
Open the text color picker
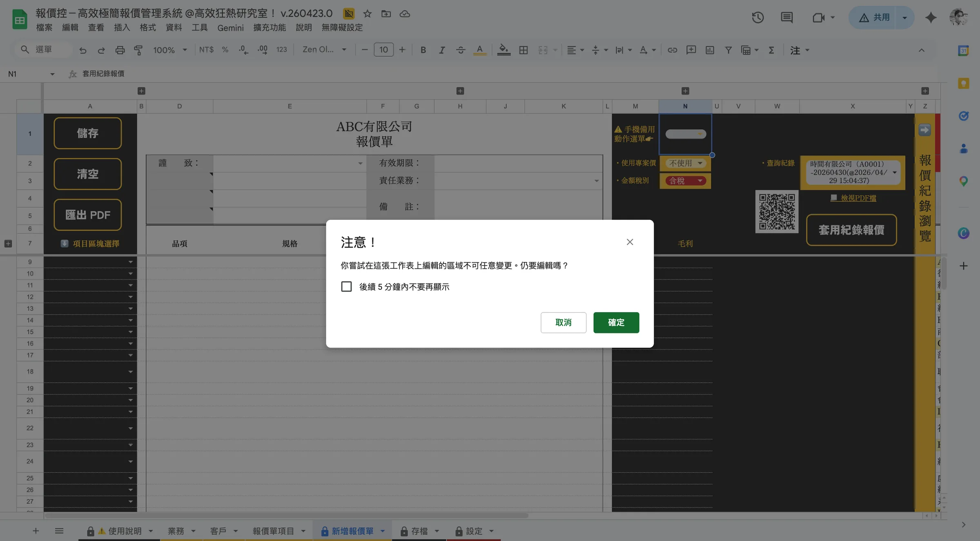point(480,50)
